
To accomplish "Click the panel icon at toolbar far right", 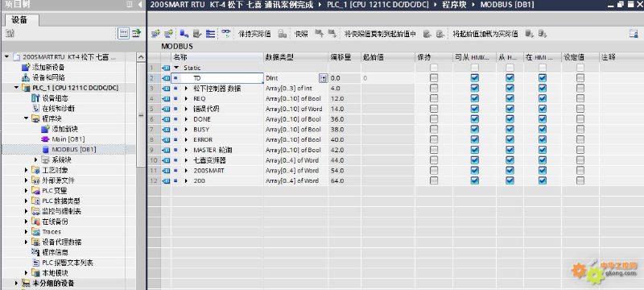I will coord(634,34).
